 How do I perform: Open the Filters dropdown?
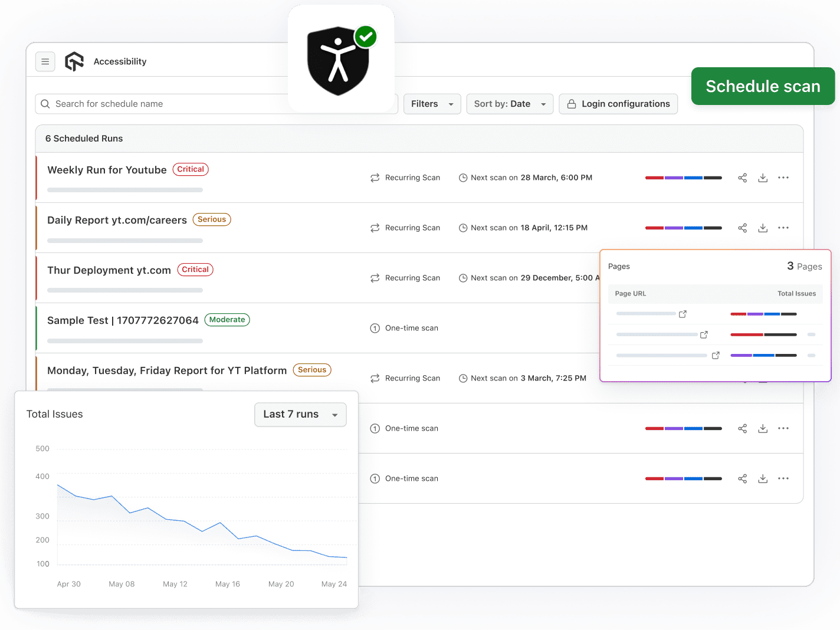(432, 104)
